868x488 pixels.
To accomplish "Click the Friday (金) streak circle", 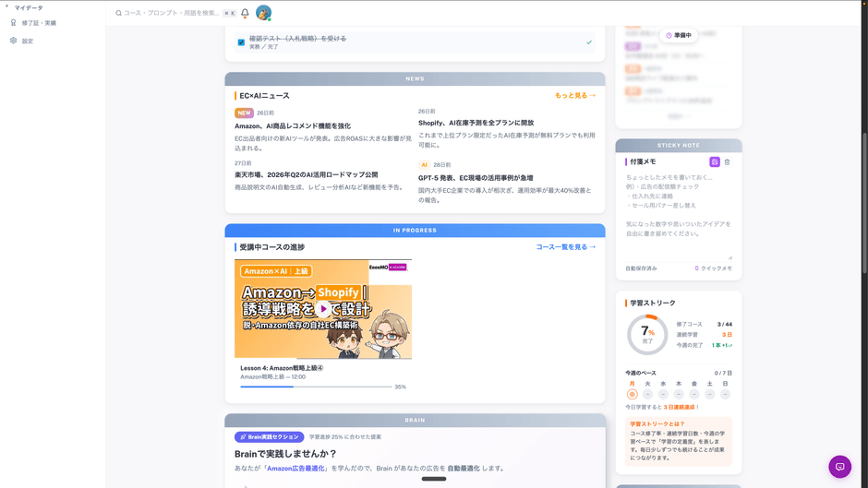I will point(694,395).
